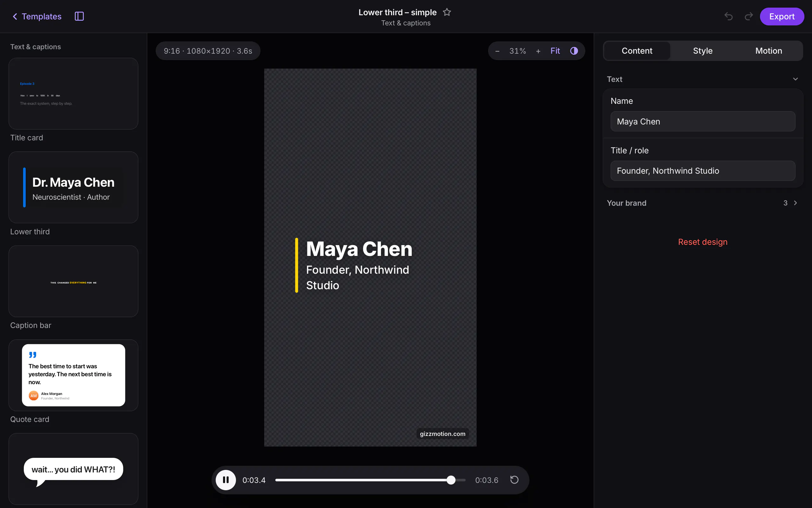
Task: Zoom in with the plus icon
Action: [538, 51]
